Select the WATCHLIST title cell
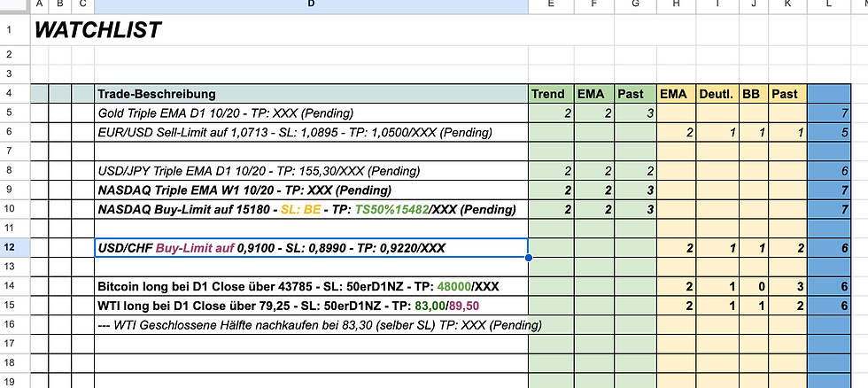 pyautogui.click(x=98, y=30)
